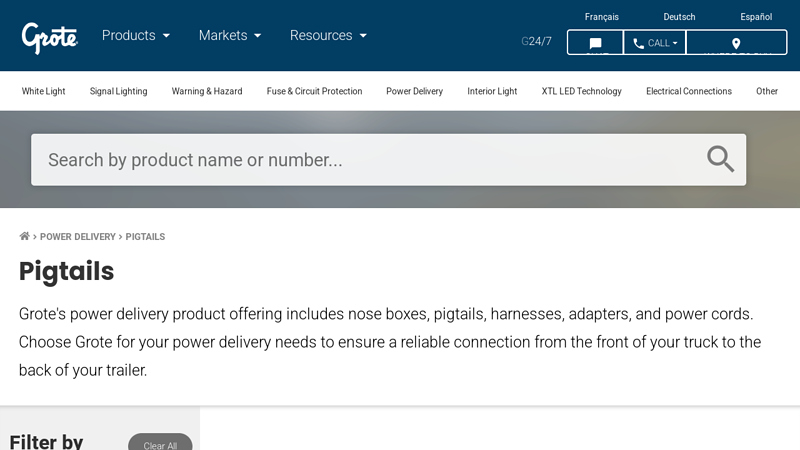Expand the Markets dropdown
This screenshot has height=450, width=800.
(x=230, y=35)
